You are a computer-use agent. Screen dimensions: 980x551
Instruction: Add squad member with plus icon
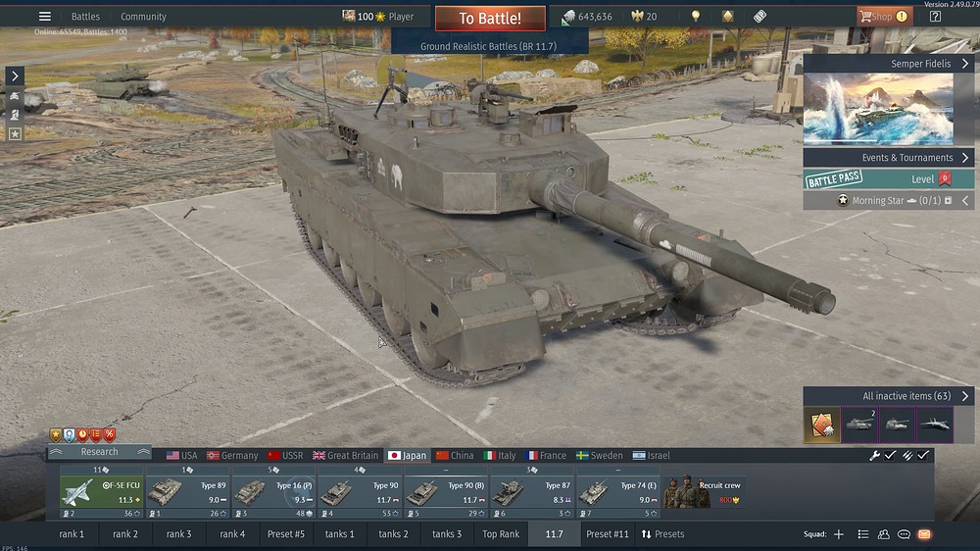pos(838,534)
